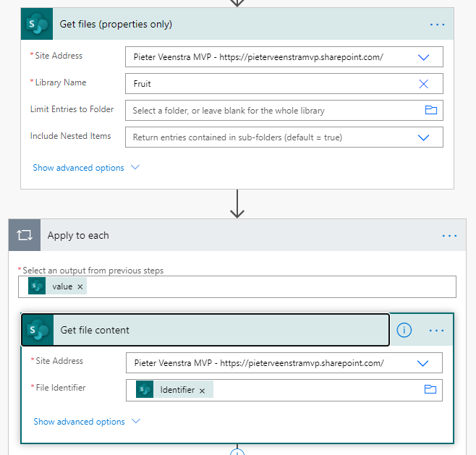Screen dimensions: 476x455
Task: Click the Include Nested Items label
Action: [x=70, y=136]
